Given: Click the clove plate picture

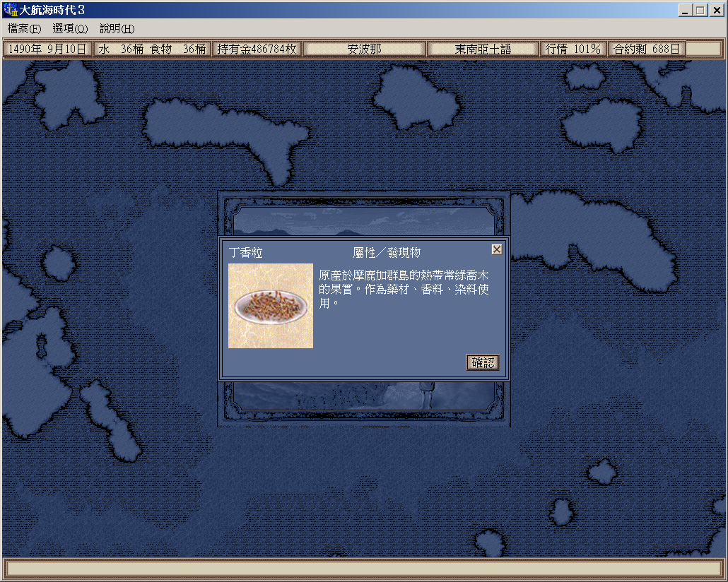Looking at the screenshot, I should point(271,306).
